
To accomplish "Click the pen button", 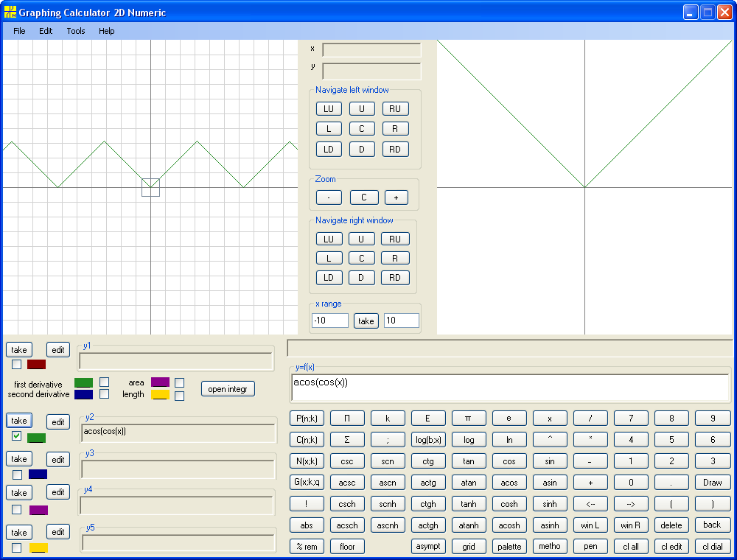I will (x=590, y=547).
